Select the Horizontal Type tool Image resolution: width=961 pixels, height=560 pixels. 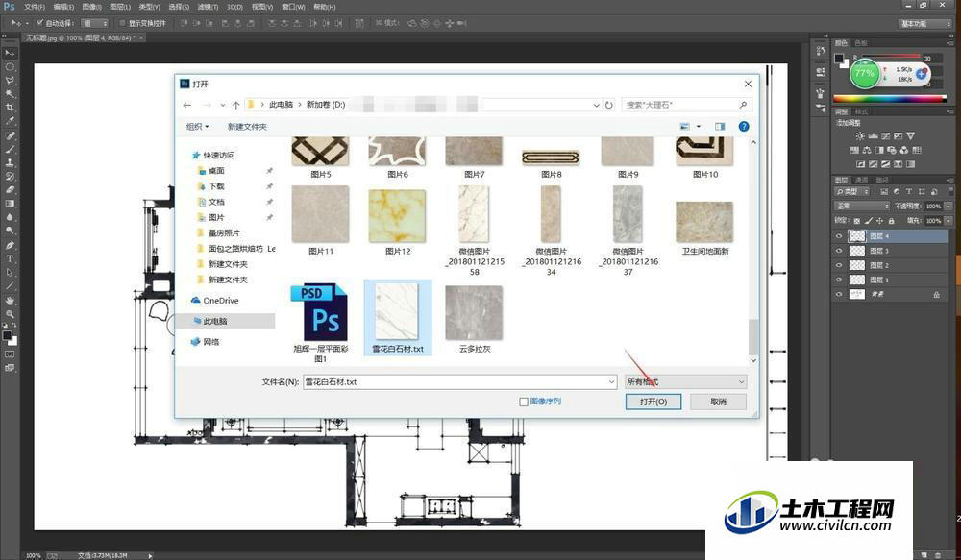(10, 258)
